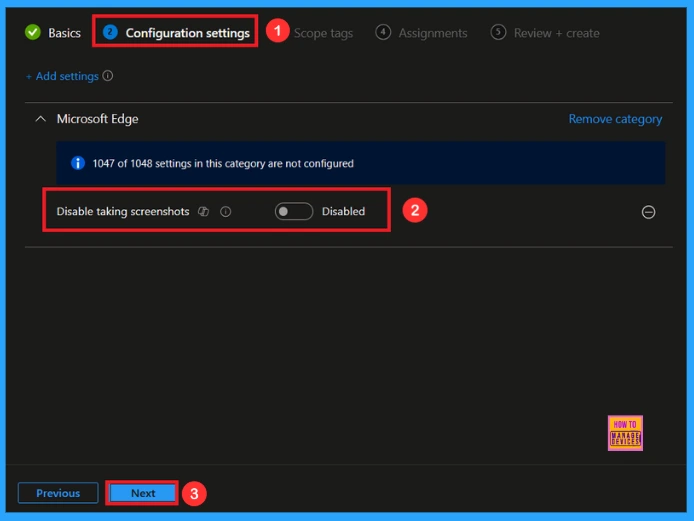Image resolution: width=694 pixels, height=521 pixels.
Task: Go back with the Previous button
Action: pyautogui.click(x=58, y=493)
